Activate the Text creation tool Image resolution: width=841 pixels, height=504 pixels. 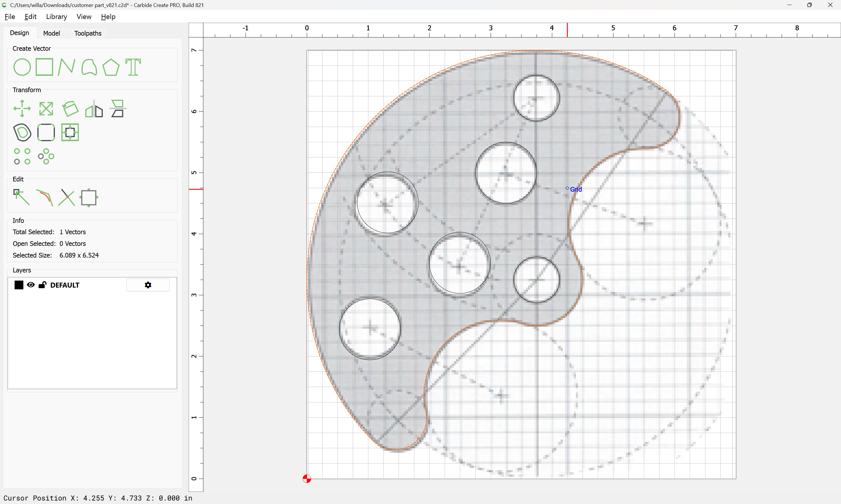coord(133,67)
